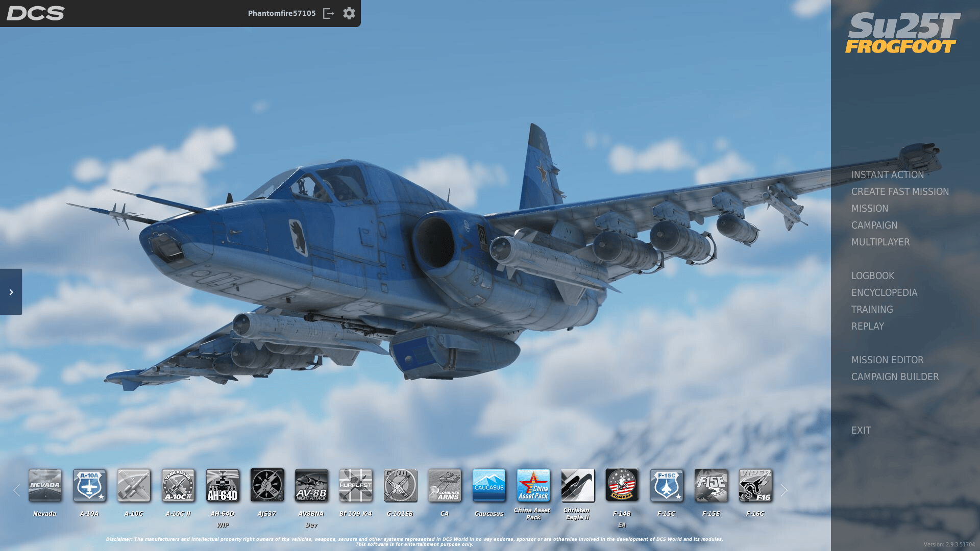Screen dimensions: 980x551
Task: Select the AH-64D helicopter module icon
Action: pyautogui.click(x=223, y=485)
